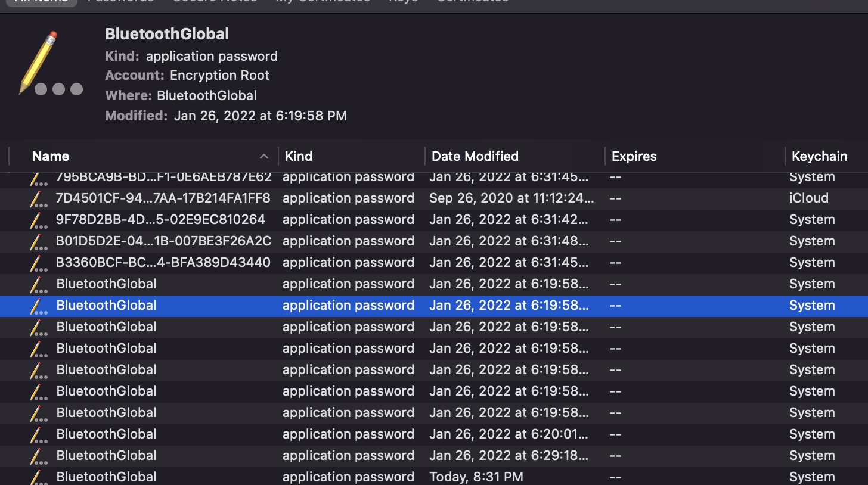The height and width of the screenshot is (485, 868).
Task: Sort items by the Kind column header
Action: pos(299,157)
